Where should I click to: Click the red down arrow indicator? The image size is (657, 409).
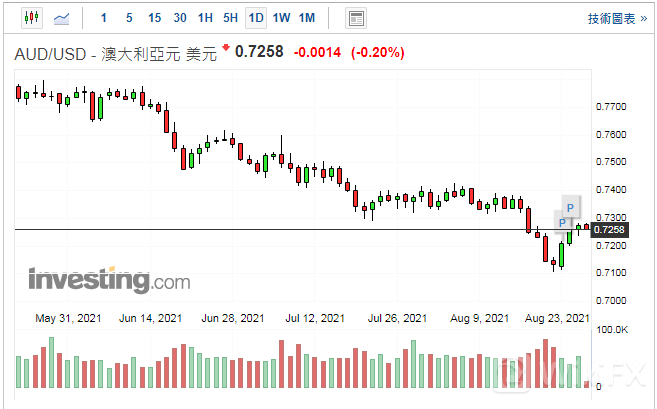[226, 48]
